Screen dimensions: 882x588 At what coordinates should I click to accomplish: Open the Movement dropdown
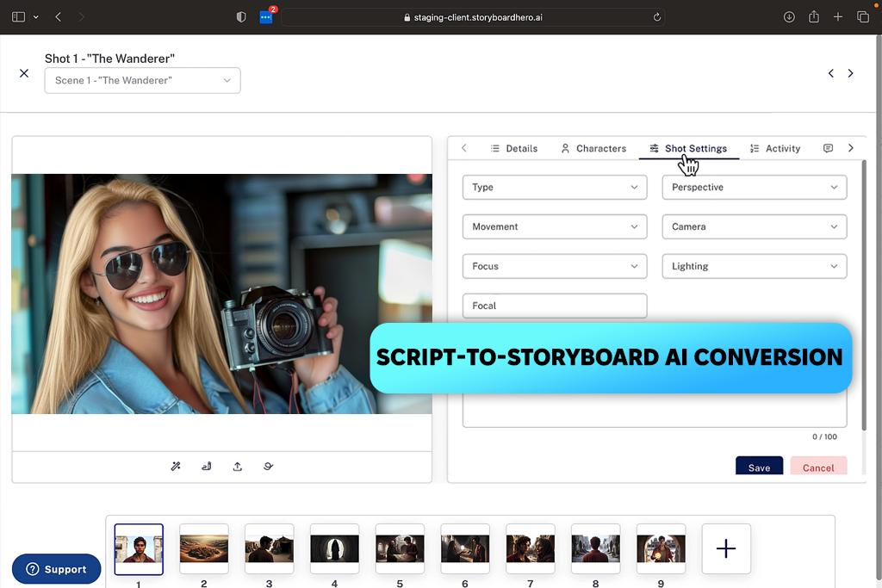(x=555, y=226)
